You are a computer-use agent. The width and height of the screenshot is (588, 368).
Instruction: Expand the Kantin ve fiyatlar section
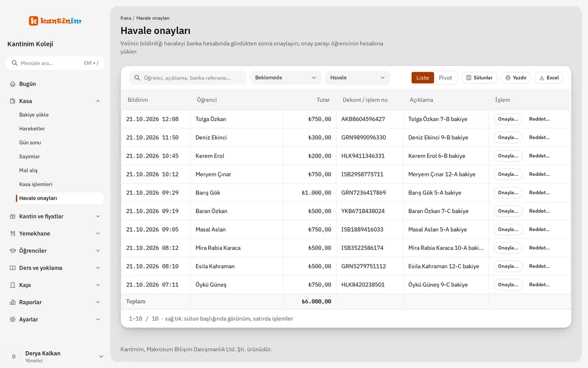[x=98, y=216]
